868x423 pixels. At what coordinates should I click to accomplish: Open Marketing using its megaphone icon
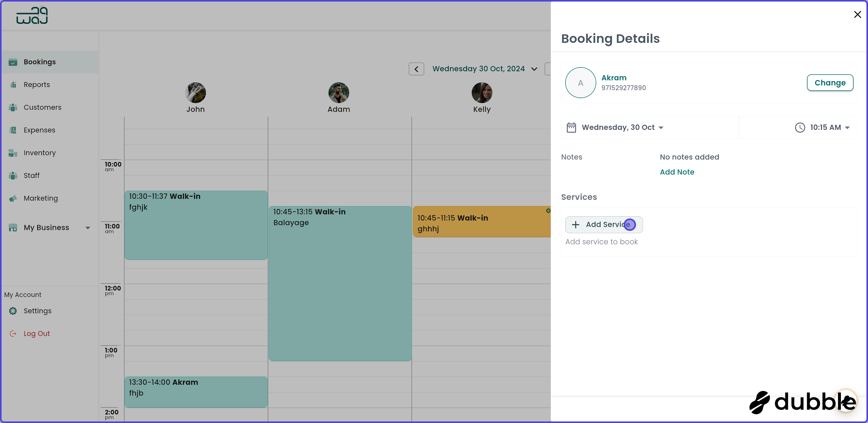pyautogui.click(x=13, y=198)
